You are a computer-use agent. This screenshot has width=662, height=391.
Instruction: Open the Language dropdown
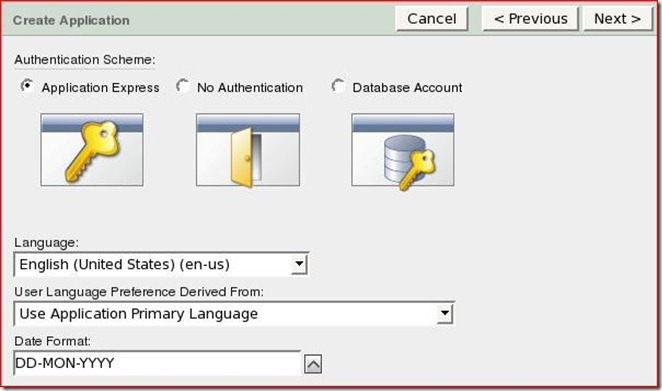click(161, 264)
